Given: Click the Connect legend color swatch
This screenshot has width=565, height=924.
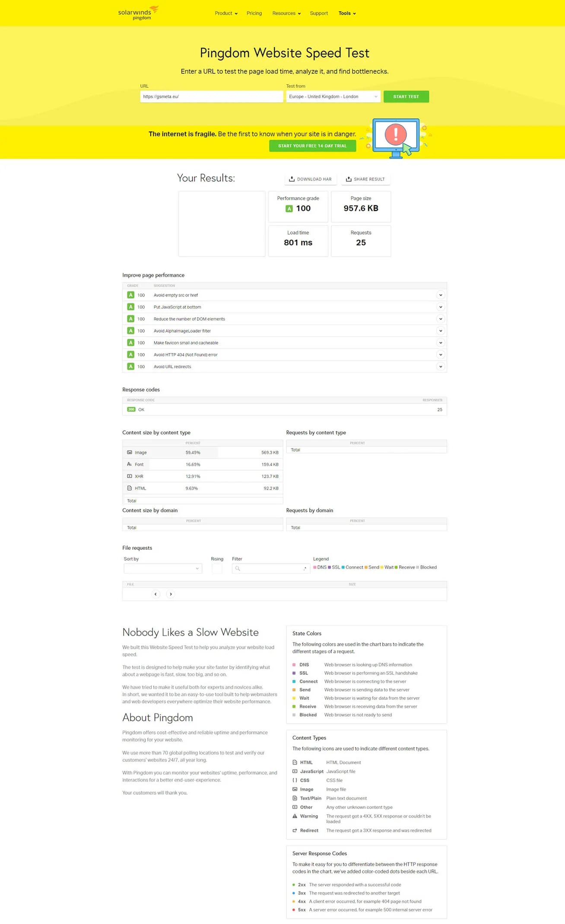Looking at the screenshot, I should [x=343, y=567].
